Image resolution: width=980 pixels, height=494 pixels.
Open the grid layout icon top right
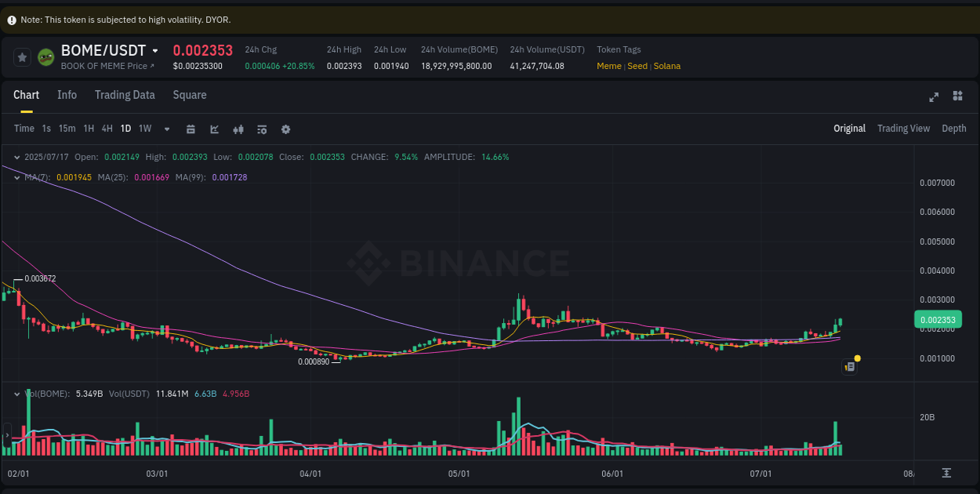[x=957, y=96]
